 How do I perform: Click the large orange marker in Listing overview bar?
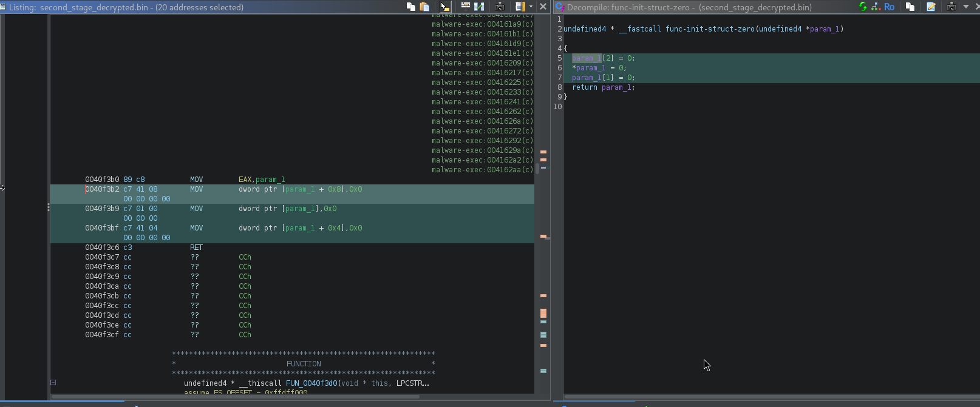coord(543,314)
